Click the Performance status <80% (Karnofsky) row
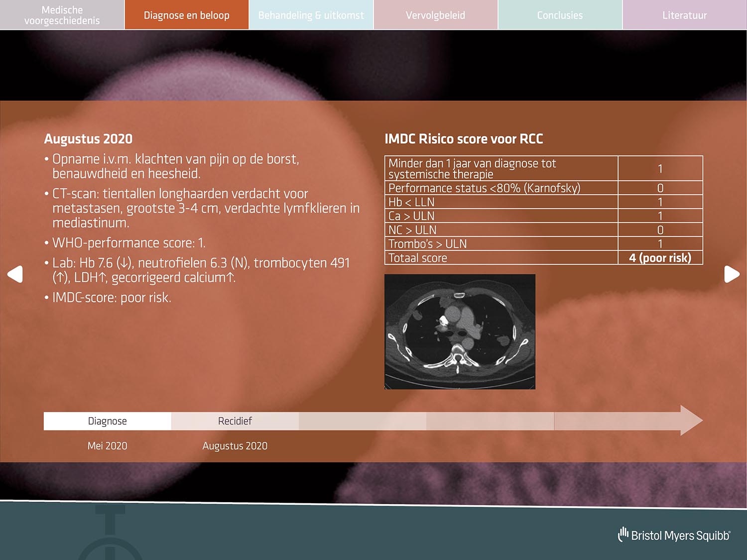 point(543,188)
